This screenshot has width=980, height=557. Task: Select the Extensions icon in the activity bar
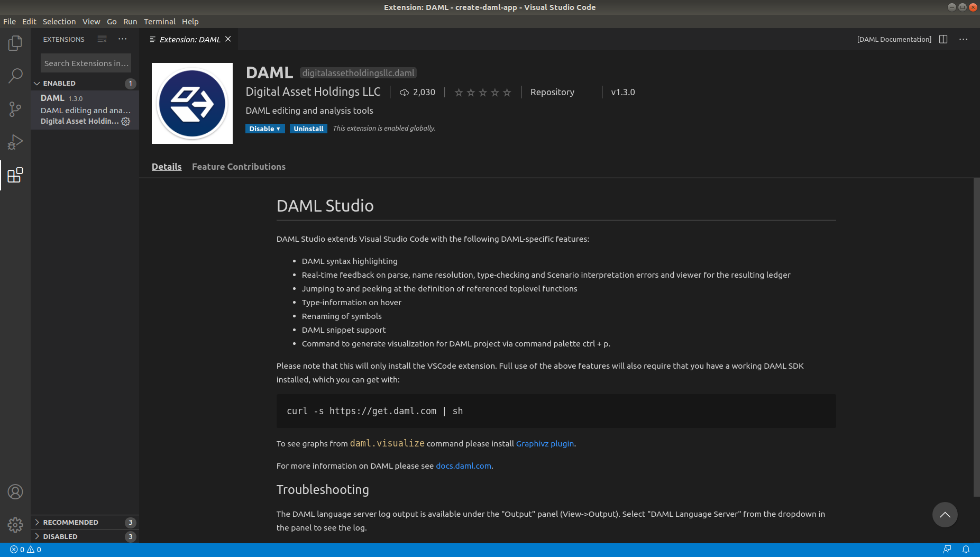pyautogui.click(x=15, y=175)
